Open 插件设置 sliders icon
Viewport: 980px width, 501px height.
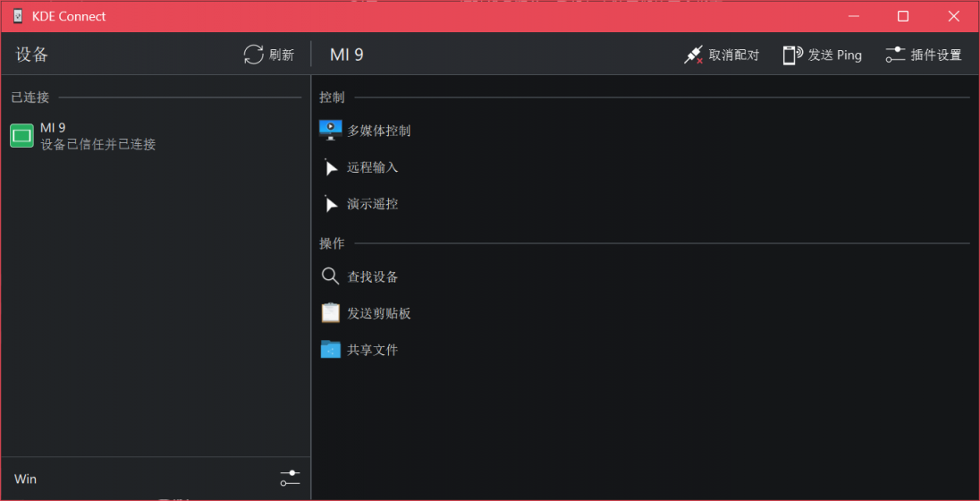(895, 55)
